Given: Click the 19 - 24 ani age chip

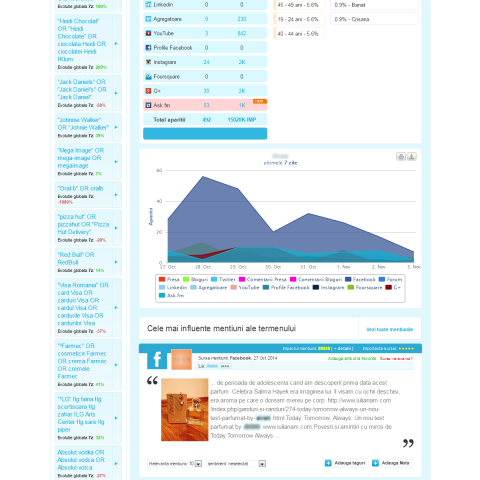Looking at the screenshot, I should pos(299,19).
